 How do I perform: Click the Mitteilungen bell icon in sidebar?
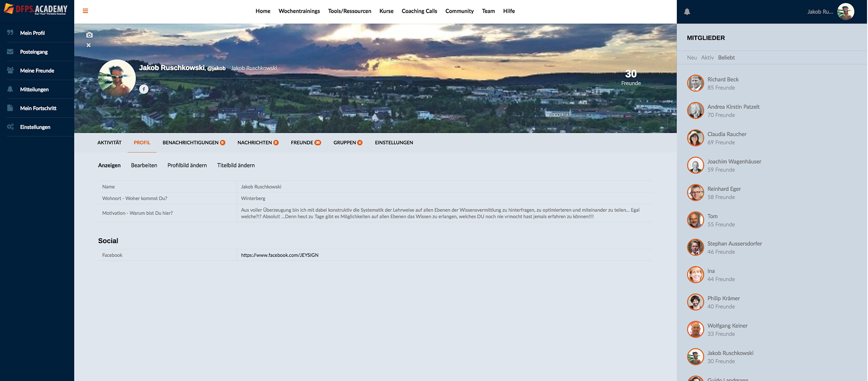(x=10, y=89)
